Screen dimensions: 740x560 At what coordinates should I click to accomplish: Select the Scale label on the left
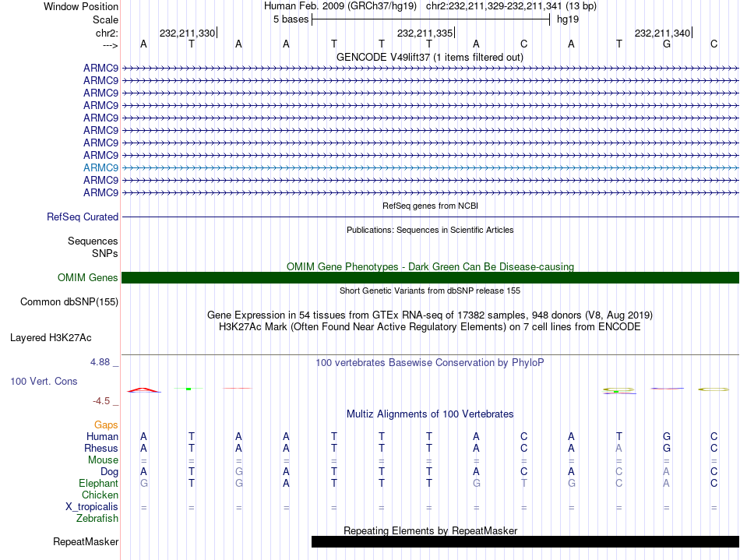[x=105, y=19]
